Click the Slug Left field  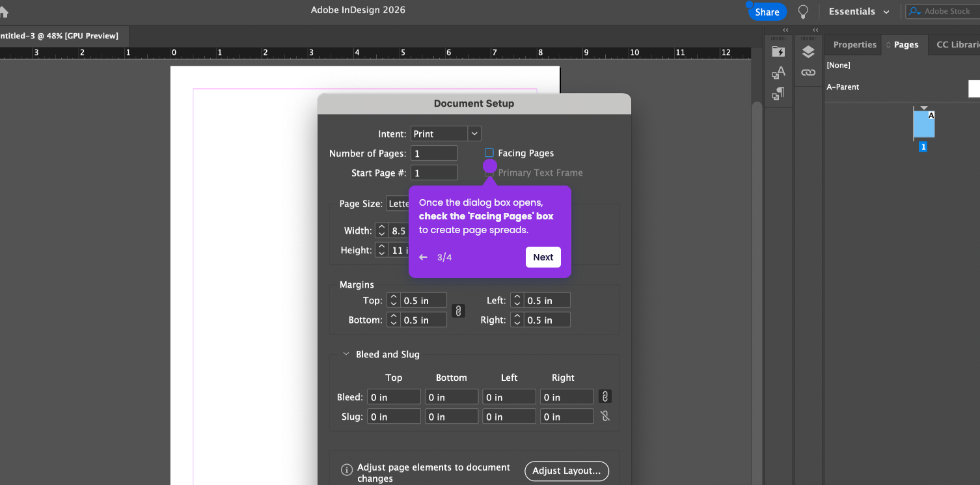509,416
